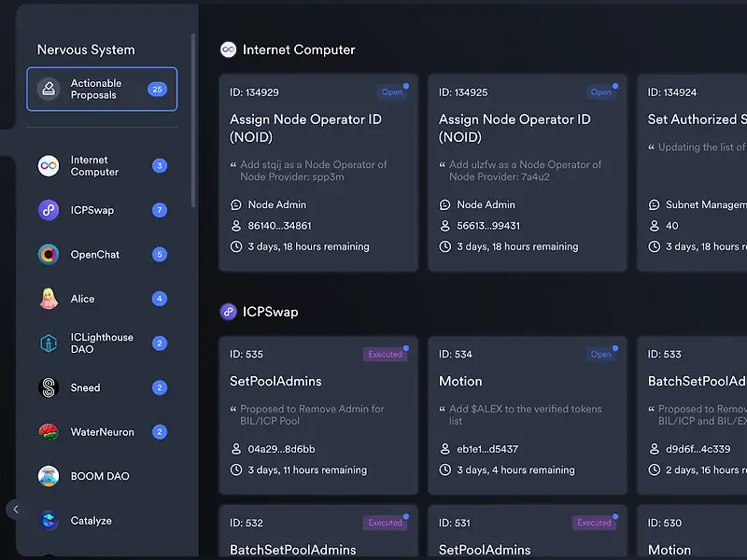The width and height of the screenshot is (747, 560).
Task: Click the BOOM DAO logo icon
Action: point(49,476)
